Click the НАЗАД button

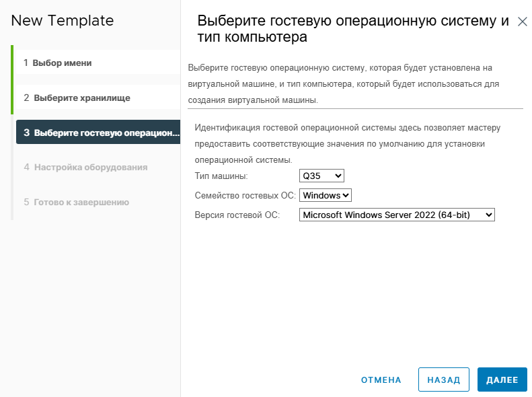click(444, 380)
